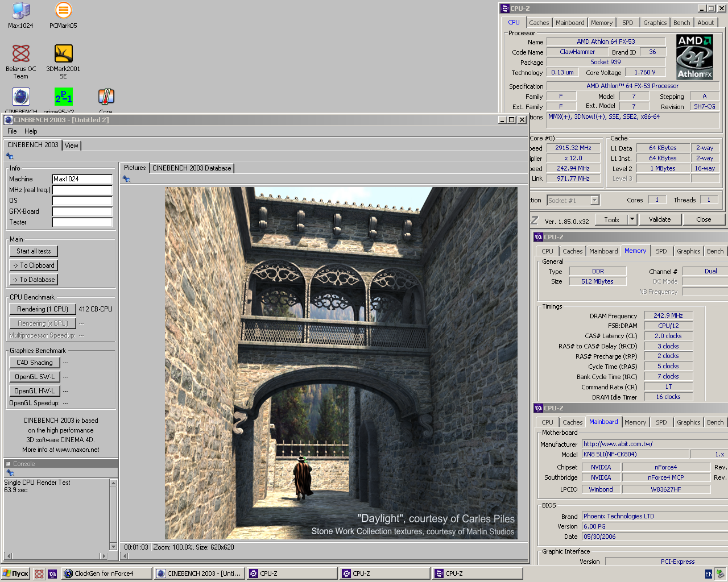728x582 pixels.
Task: Click the Console horizontal scrollbar right arrow
Action: [104, 556]
